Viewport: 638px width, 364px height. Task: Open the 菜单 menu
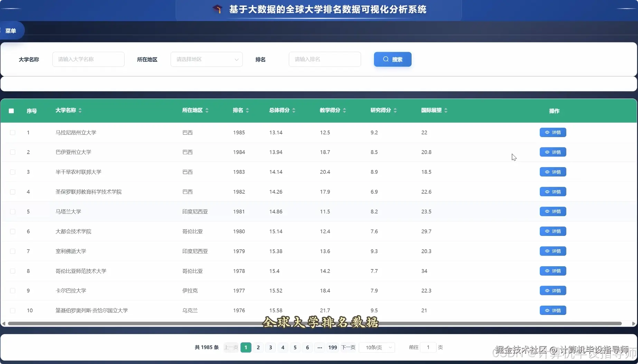coord(11,30)
